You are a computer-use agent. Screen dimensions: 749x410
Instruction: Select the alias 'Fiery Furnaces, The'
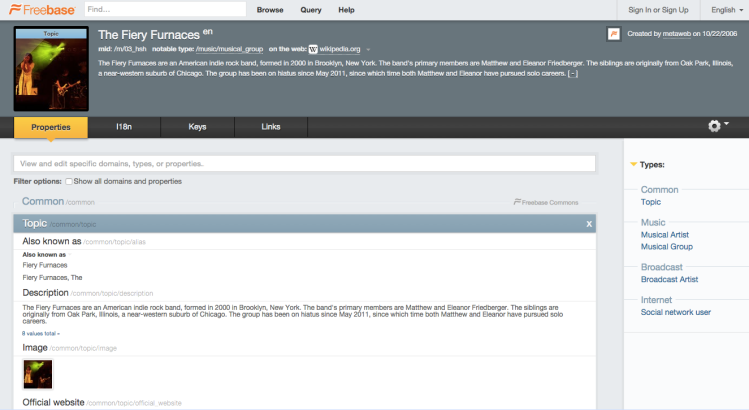[52, 278]
